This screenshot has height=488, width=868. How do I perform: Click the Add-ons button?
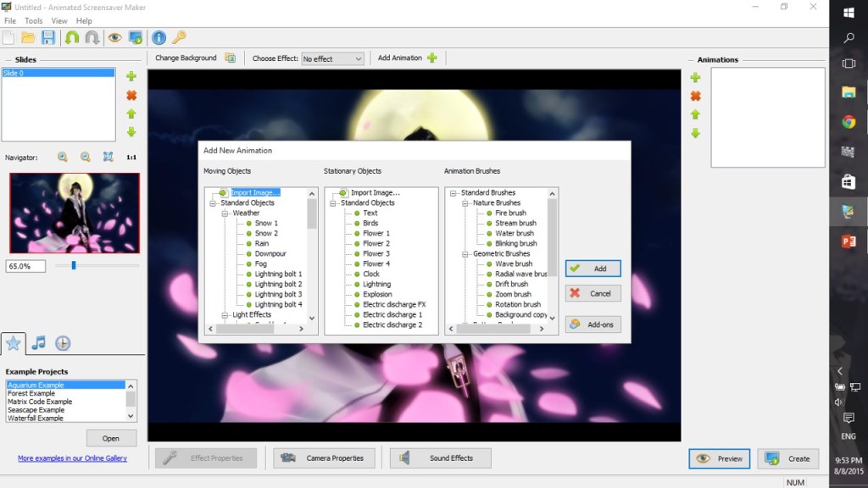coord(593,324)
